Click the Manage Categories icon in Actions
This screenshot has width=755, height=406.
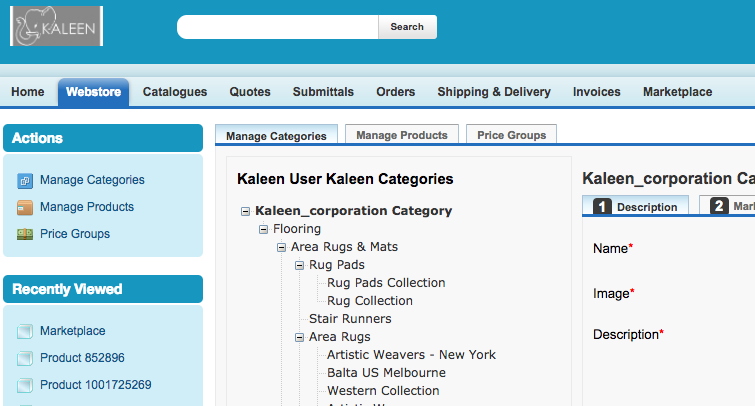pos(25,181)
